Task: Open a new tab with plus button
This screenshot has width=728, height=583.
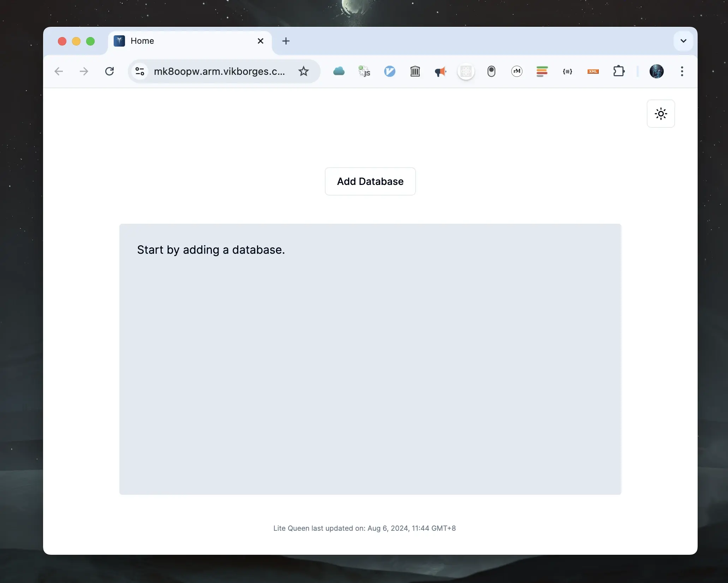Action: [x=286, y=41]
